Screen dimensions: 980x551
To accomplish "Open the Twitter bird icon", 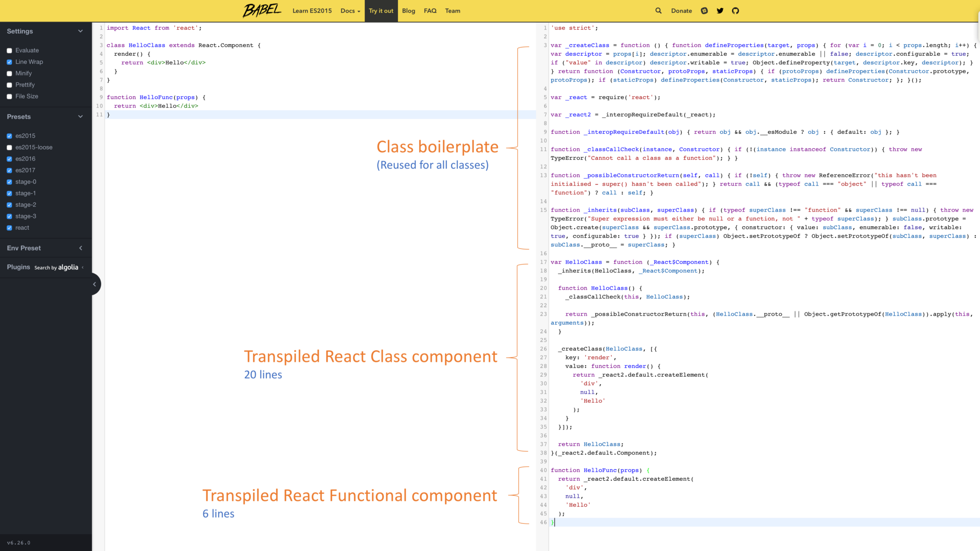I will [x=720, y=11].
